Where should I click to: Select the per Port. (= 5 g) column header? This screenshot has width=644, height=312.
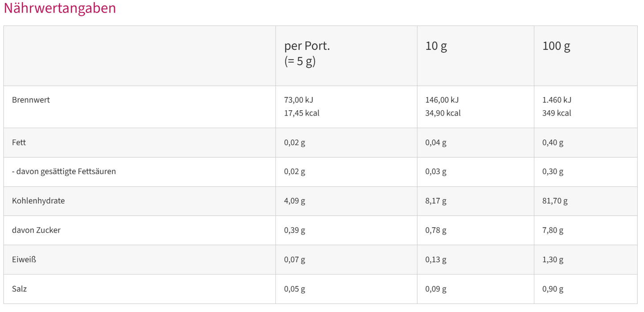click(x=307, y=53)
